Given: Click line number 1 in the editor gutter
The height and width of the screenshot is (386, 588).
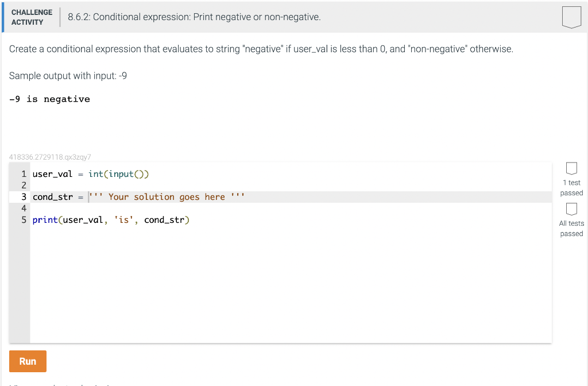Looking at the screenshot, I should pos(24,174).
